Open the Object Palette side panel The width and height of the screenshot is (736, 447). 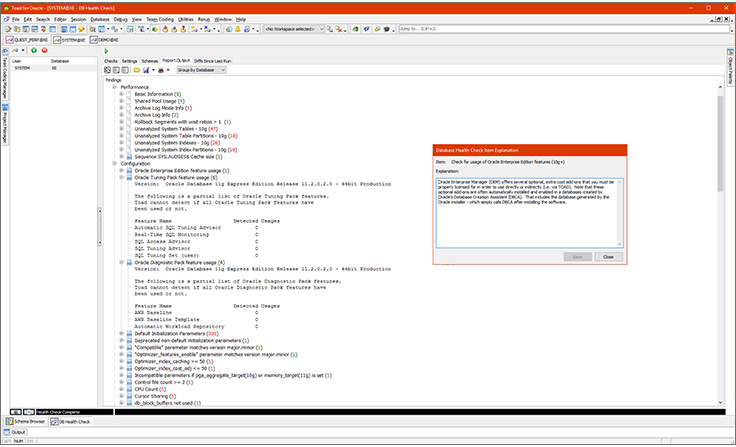tap(730, 67)
